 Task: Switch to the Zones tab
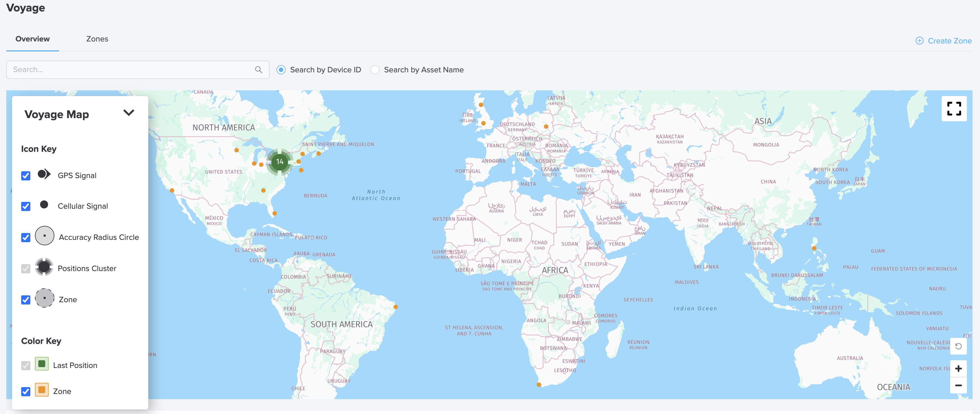click(97, 39)
